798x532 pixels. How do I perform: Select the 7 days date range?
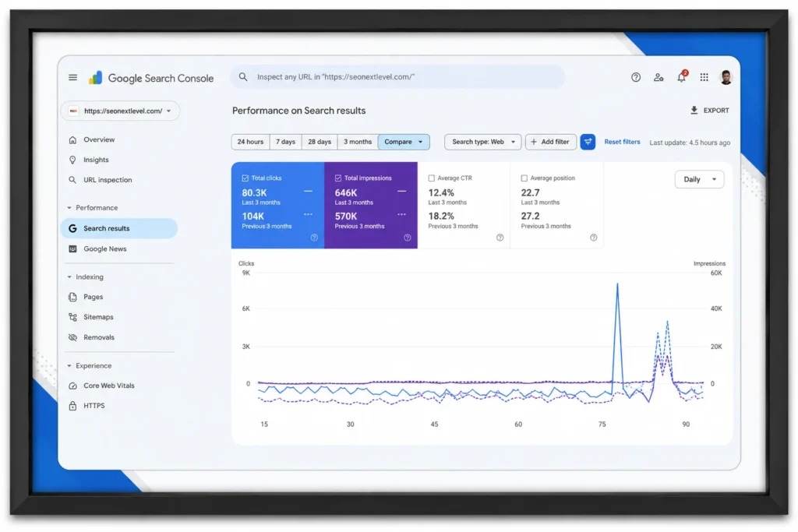point(285,142)
